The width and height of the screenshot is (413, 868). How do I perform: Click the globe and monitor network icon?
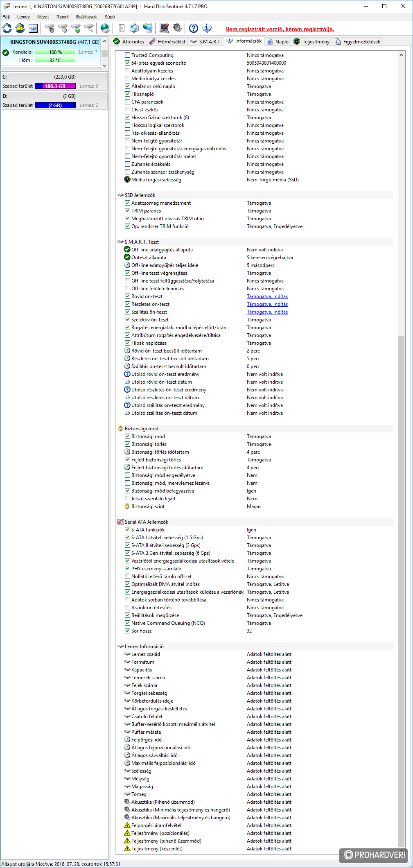148,28
